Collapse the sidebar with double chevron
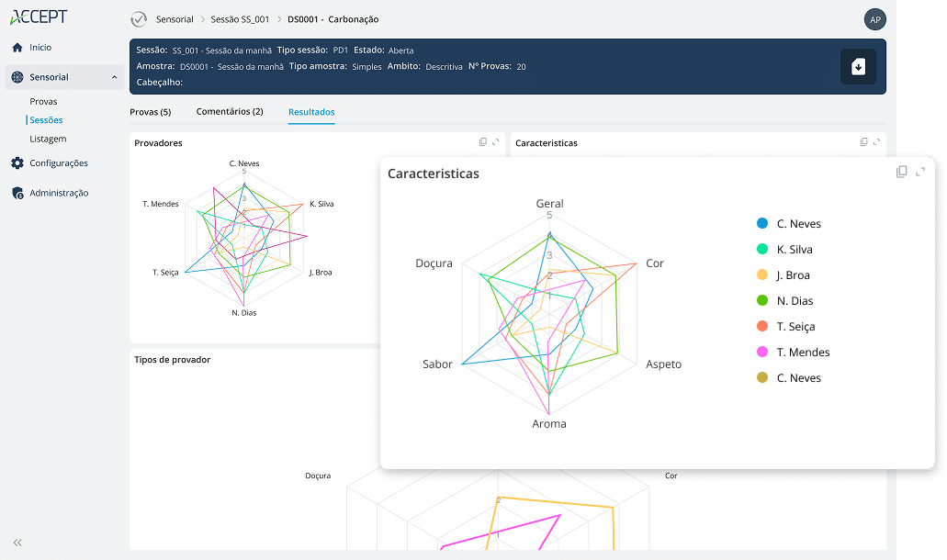This screenshot has height=560, width=947. pos(17,543)
